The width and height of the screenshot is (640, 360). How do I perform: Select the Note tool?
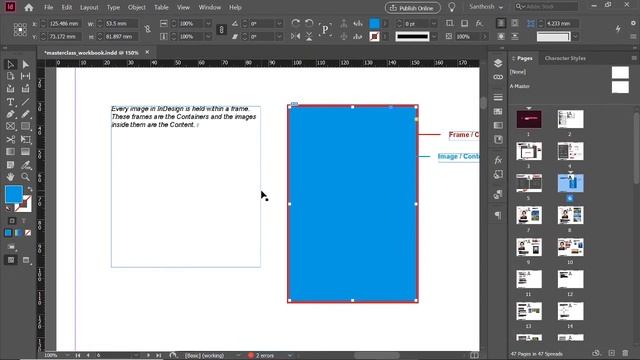(11, 164)
